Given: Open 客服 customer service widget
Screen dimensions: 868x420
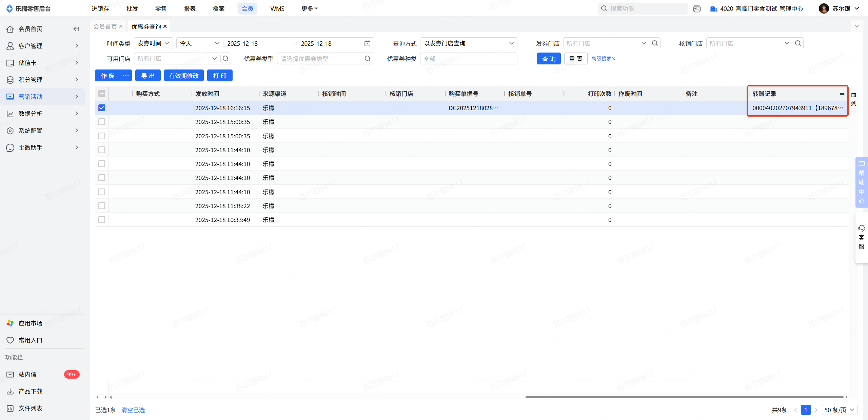Looking at the screenshot, I should (861, 237).
